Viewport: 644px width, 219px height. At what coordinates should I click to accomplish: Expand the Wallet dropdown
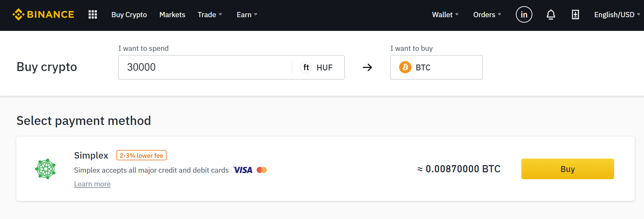point(445,15)
